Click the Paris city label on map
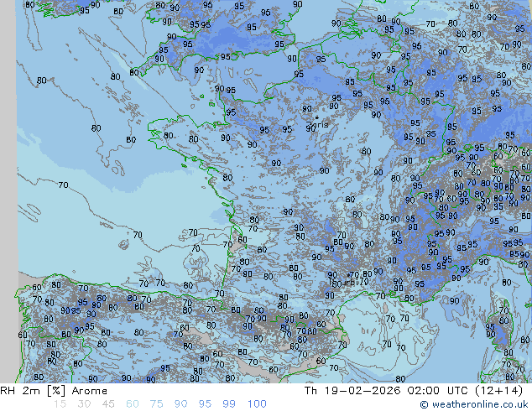532x411 pixels. point(317,124)
